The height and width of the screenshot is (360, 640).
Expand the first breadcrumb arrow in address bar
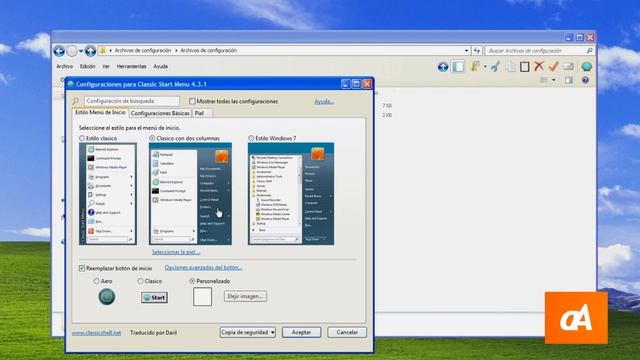(x=111, y=51)
